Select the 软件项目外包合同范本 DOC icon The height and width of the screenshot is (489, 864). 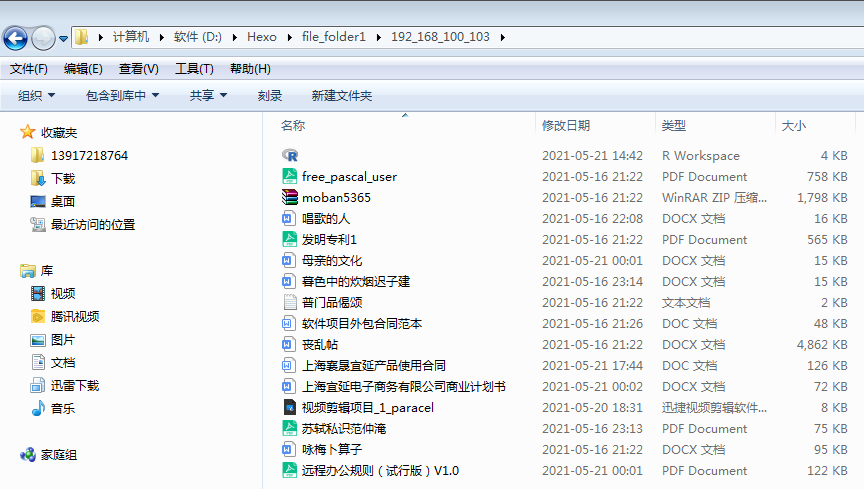point(289,323)
